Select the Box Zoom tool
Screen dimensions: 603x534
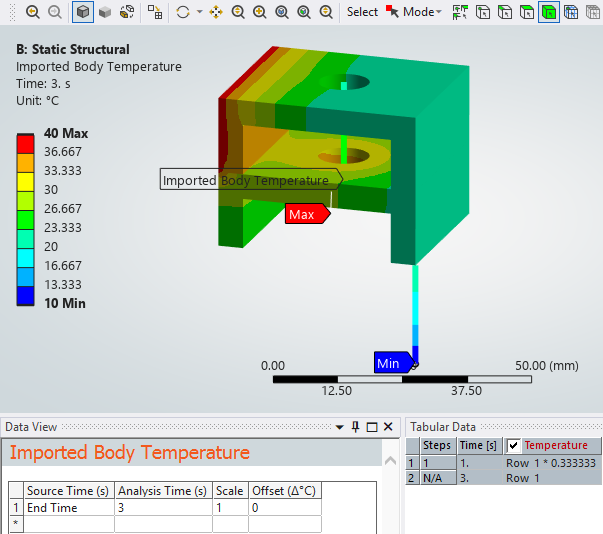point(260,12)
